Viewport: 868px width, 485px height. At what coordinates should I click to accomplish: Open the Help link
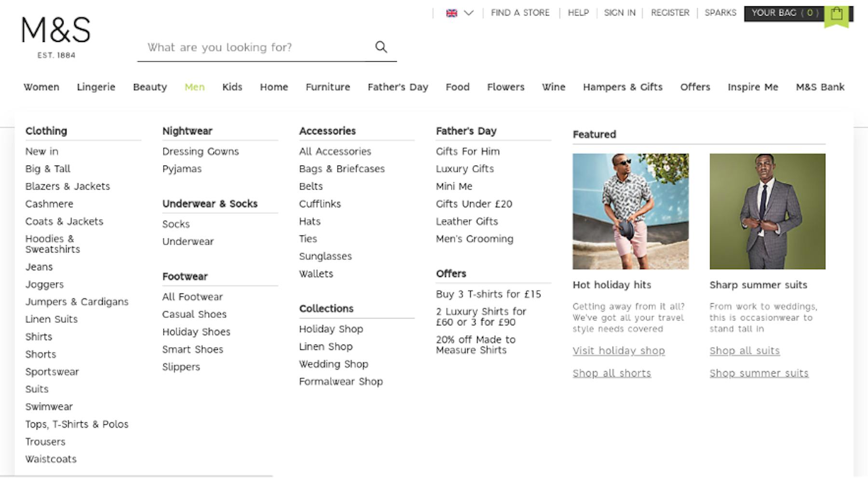pyautogui.click(x=578, y=13)
